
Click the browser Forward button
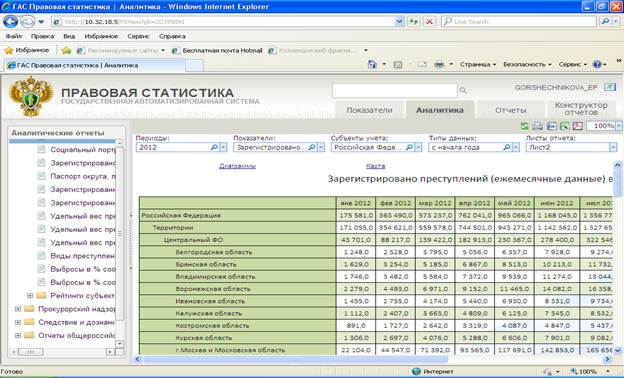tap(27, 21)
